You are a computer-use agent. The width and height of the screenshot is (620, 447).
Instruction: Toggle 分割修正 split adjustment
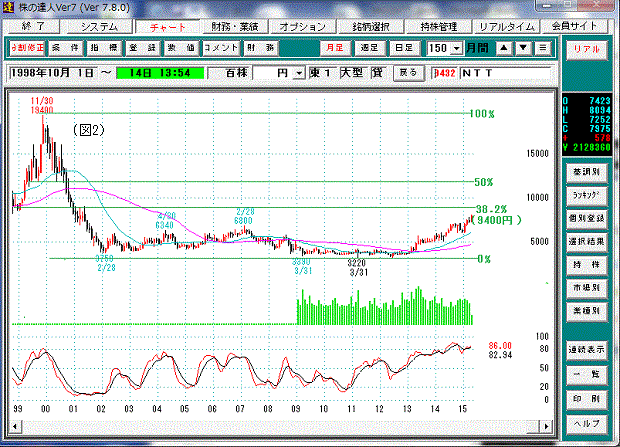[x=27, y=48]
